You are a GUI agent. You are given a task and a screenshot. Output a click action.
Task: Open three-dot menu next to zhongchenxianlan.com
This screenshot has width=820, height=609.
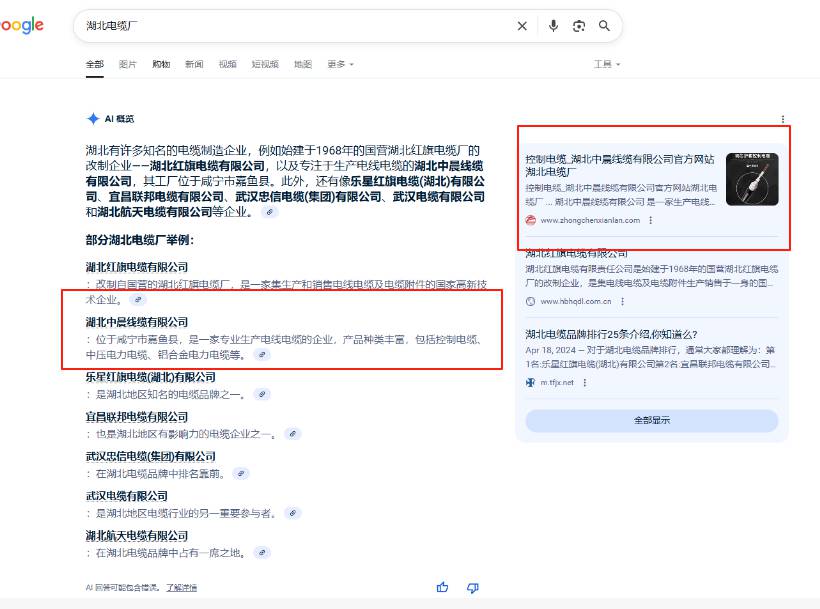click(x=651, y=220)
